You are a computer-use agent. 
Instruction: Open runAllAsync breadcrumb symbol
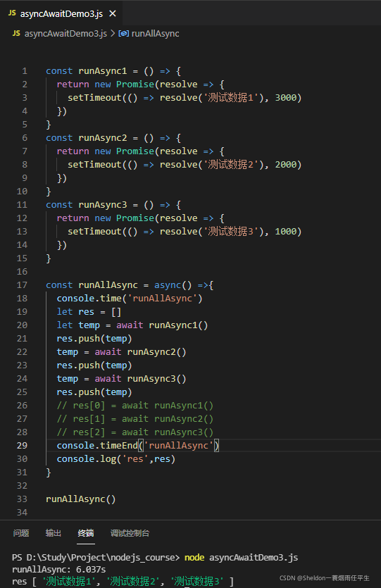click(155, 33)
